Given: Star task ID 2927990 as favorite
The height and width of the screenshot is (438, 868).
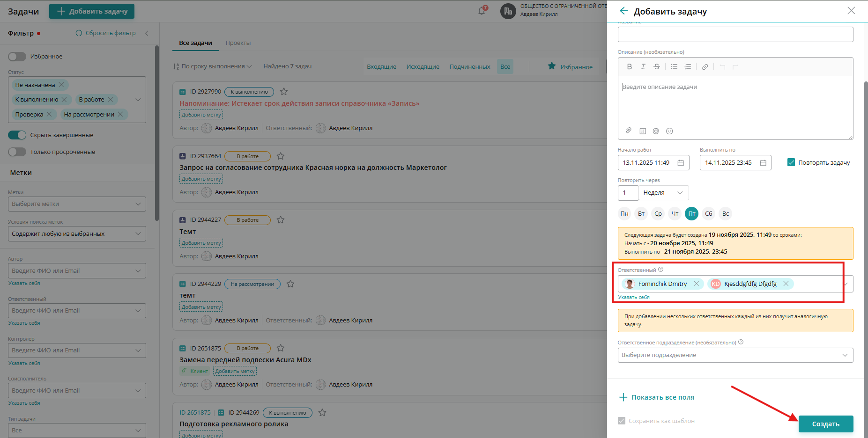Looking at the screenshot, I should tap(284, 92).
